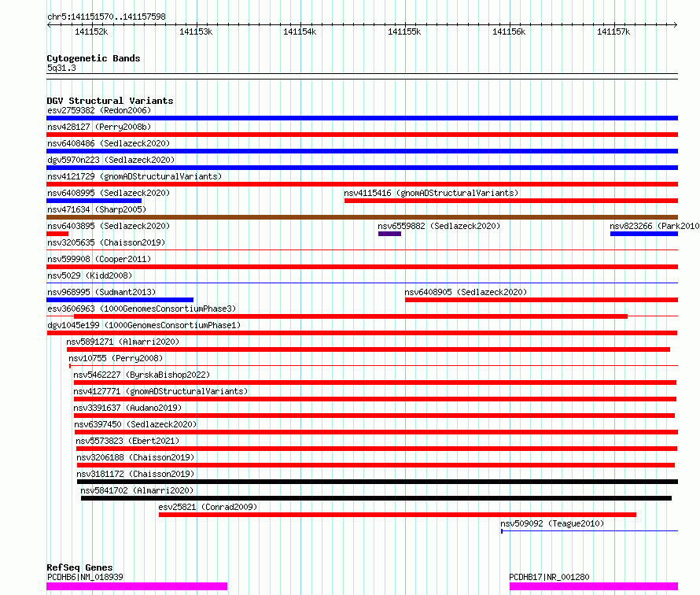Screen dimensions: 700x595
Task: Select nsv4115416 (gnomADStructuralVariants) label
Action: [x=431, y=193]
